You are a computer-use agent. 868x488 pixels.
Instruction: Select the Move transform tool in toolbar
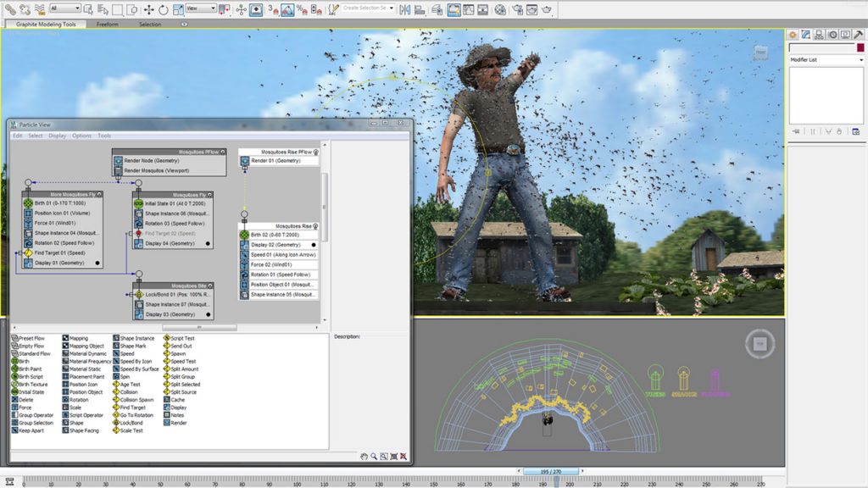pyautogui.click(x=149, y=9)
